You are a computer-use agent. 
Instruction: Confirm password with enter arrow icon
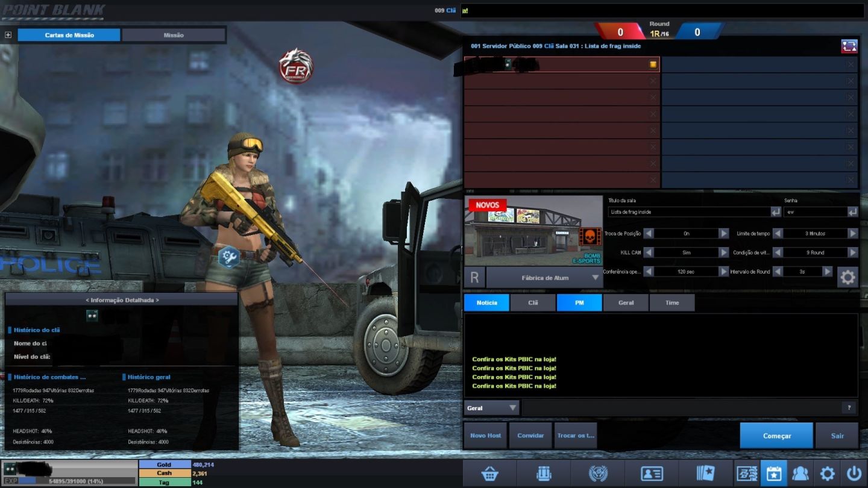pyautogui.click(x=852, y=212)
